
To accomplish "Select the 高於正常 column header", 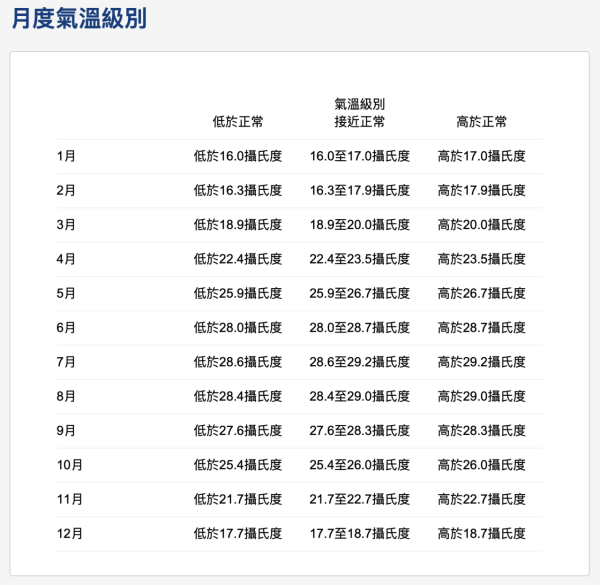I will pyautogui.click(x=481, y=122).
